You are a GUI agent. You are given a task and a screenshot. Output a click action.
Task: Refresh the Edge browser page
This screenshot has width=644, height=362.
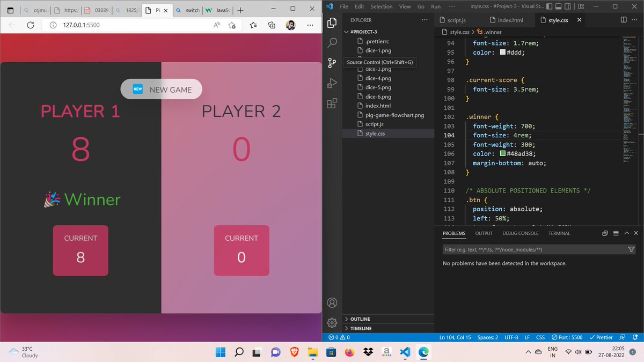pyautogui.click(x=31, y=25)
